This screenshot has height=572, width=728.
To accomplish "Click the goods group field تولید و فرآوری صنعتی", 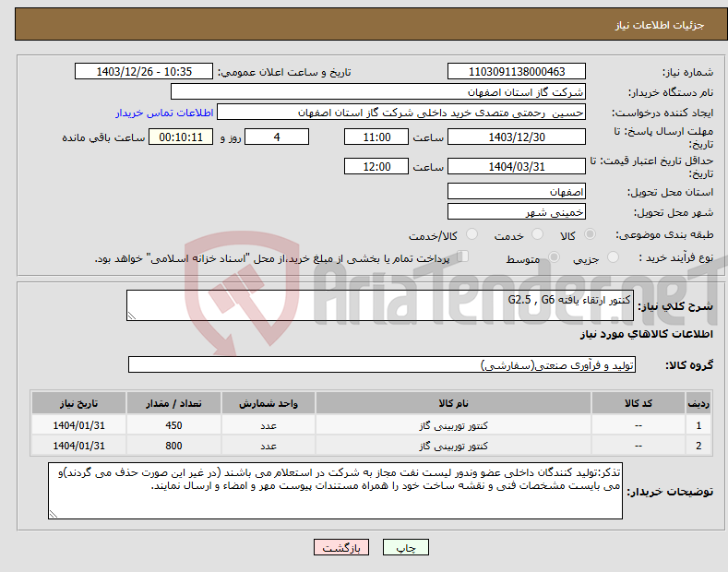I will tap(382, 365).
